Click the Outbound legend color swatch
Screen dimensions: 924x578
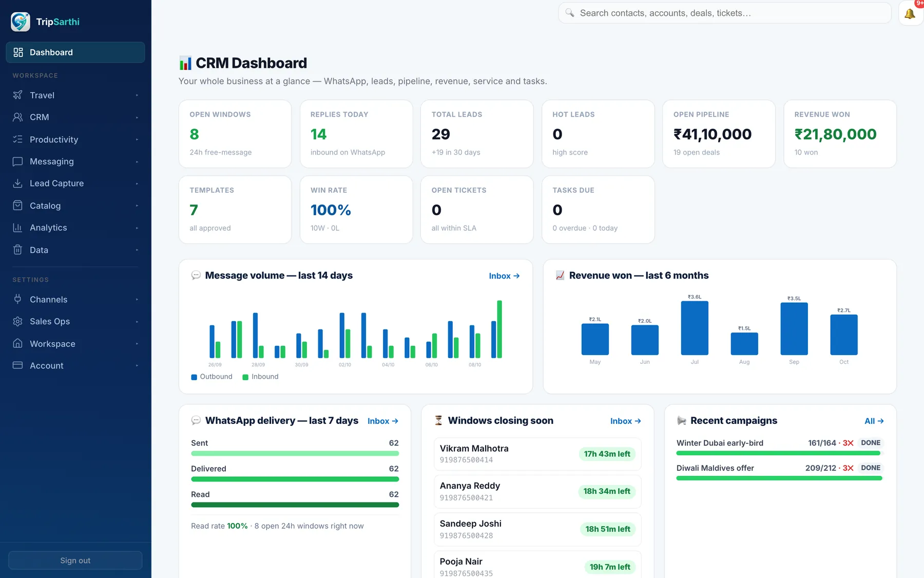[x=194, y=377]
